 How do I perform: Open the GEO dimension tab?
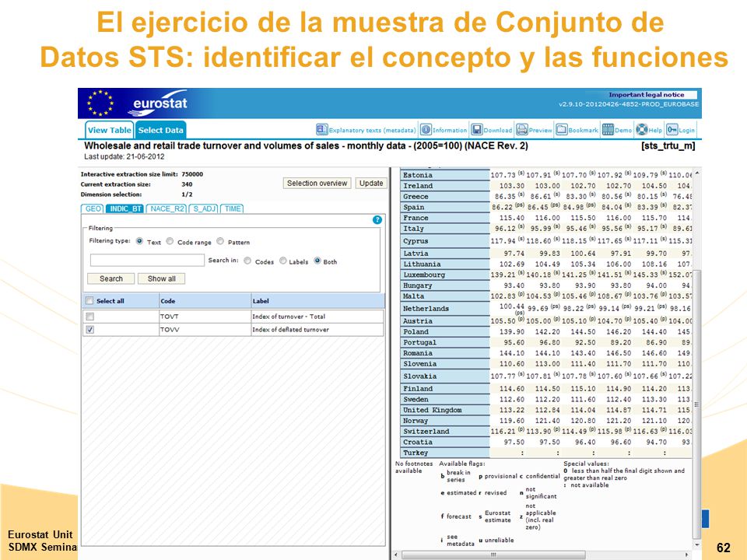93,208
